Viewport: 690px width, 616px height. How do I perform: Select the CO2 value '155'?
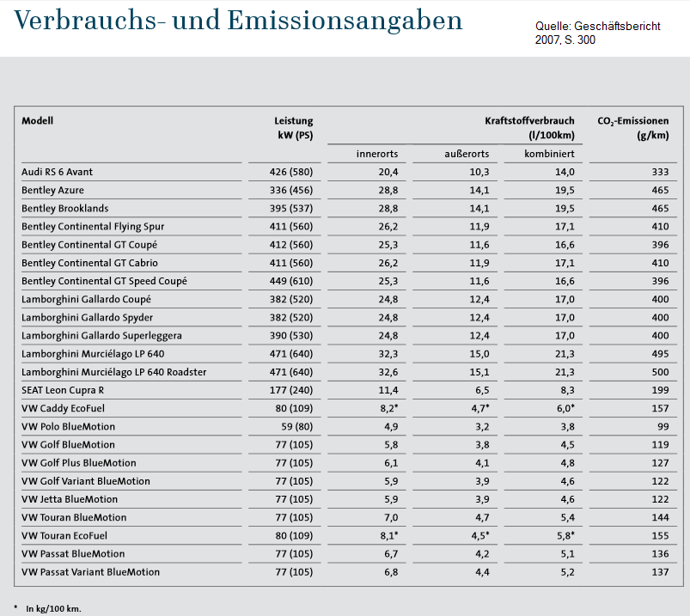click(660, 536)
